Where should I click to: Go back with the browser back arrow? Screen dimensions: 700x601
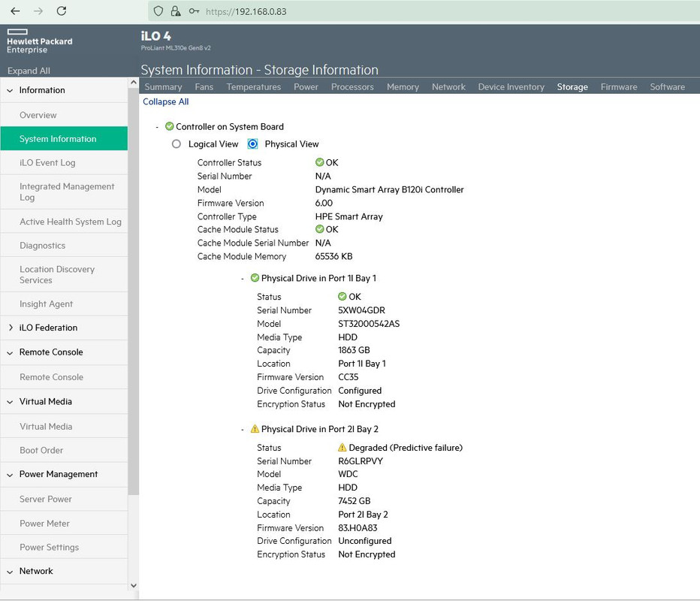[15, 11]
